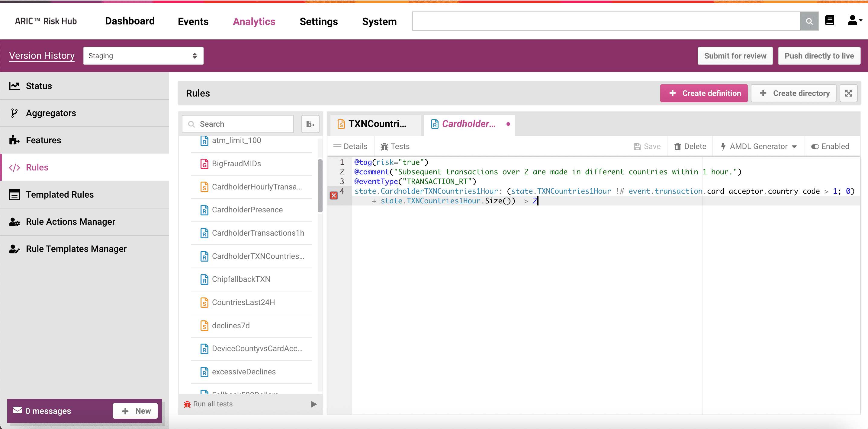Click the Status chart icon in sidebar
The image size is (868, 429).
click(14, 86)
